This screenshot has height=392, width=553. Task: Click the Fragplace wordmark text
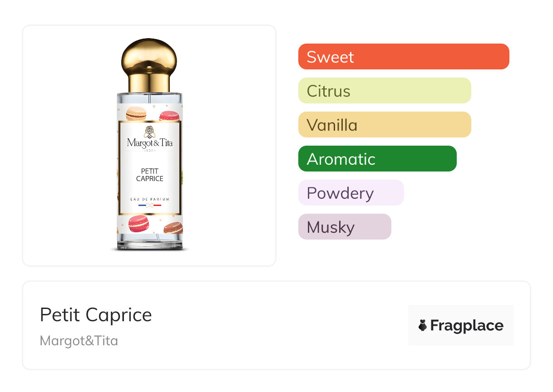click(x=467, y=326)
